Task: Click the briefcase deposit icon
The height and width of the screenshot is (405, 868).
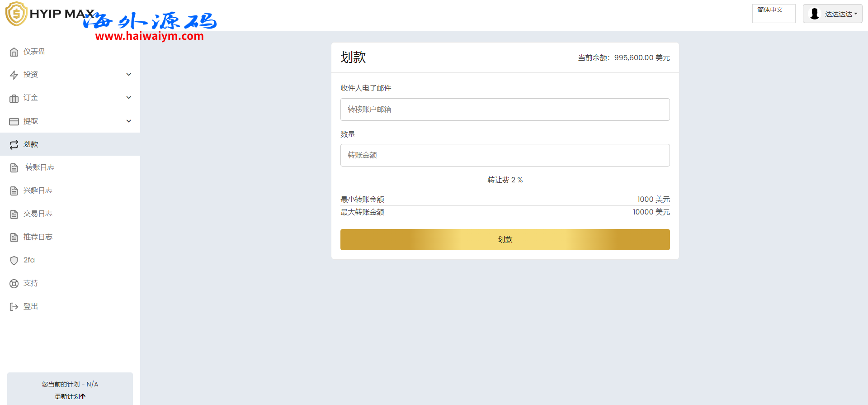Action: pyautogui.click(x=14, y=98)
